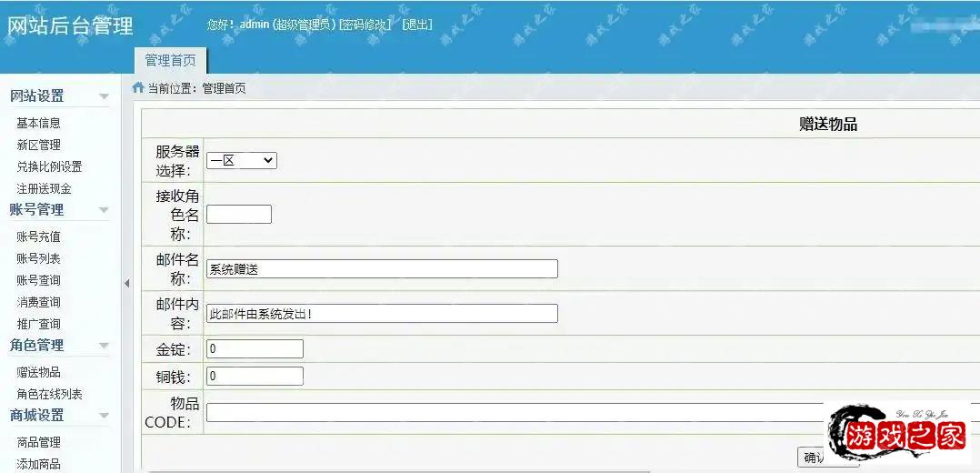
Task: Open 商品管理 in the sidebar
Action: 38,442
